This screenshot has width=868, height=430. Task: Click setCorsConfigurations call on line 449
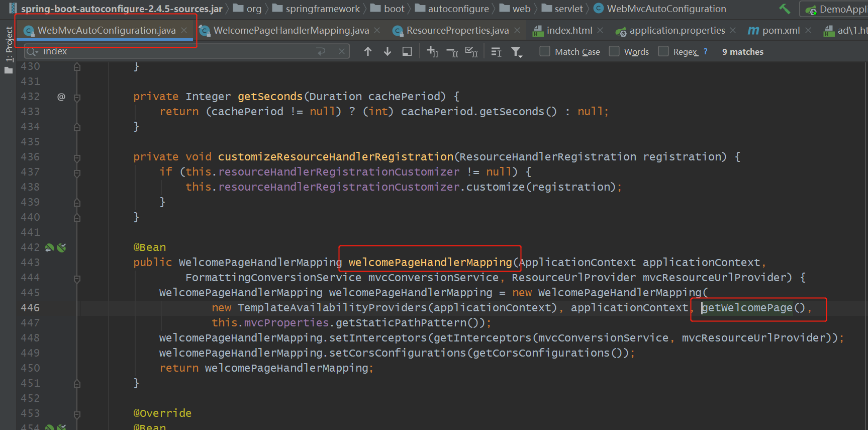click(x=398, y=353)
